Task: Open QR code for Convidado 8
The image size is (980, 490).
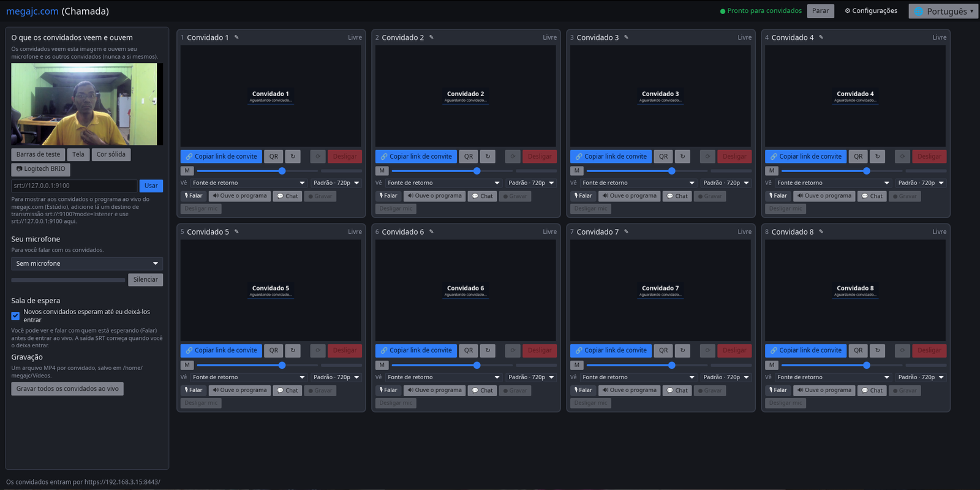Action: 858,350
